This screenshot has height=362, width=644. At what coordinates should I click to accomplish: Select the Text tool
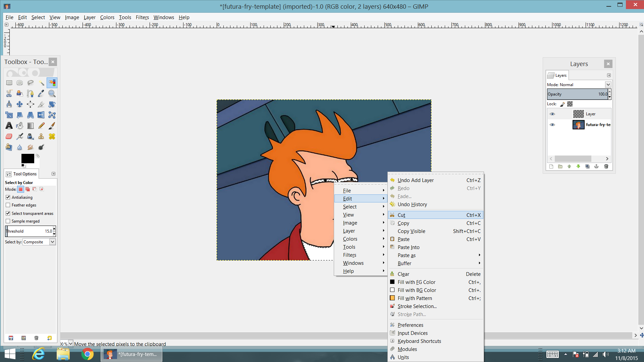9,126
